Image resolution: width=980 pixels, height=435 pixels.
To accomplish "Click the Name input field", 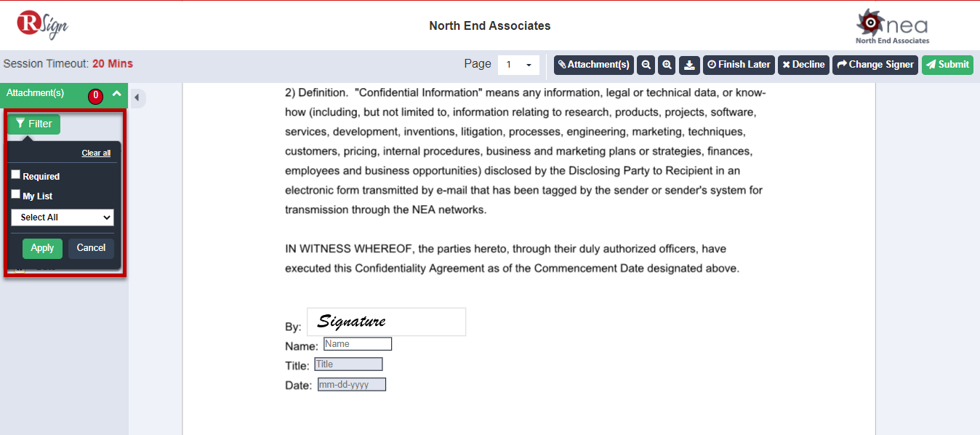I will click(358, 344).
